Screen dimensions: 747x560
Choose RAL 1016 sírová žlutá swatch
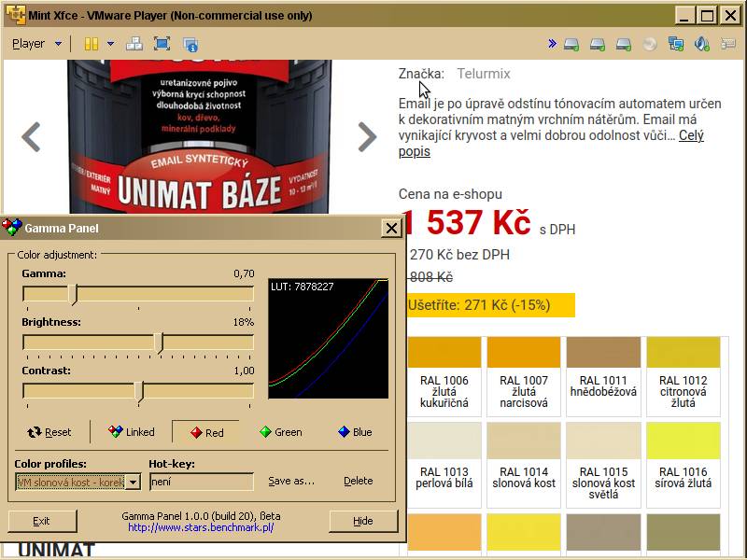coord(683,464)
